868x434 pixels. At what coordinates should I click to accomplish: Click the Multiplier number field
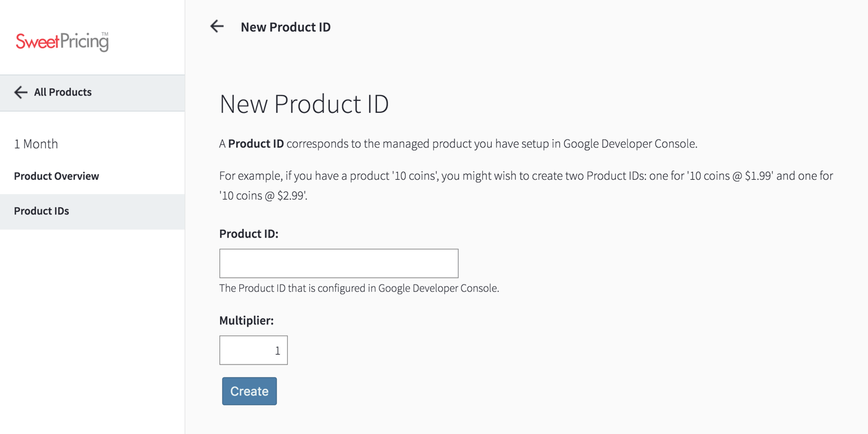tap(253, 350)
